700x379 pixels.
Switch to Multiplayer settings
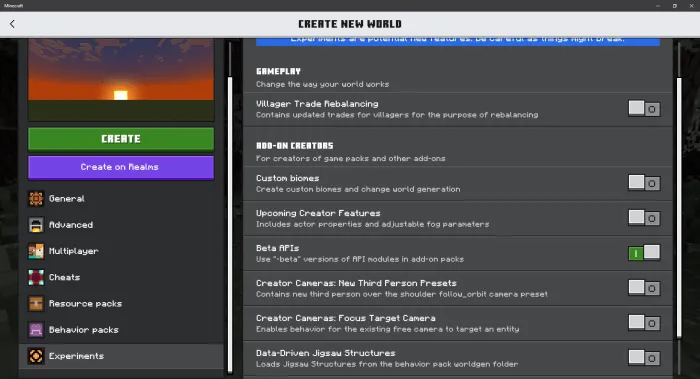click(x=121, y=251)
